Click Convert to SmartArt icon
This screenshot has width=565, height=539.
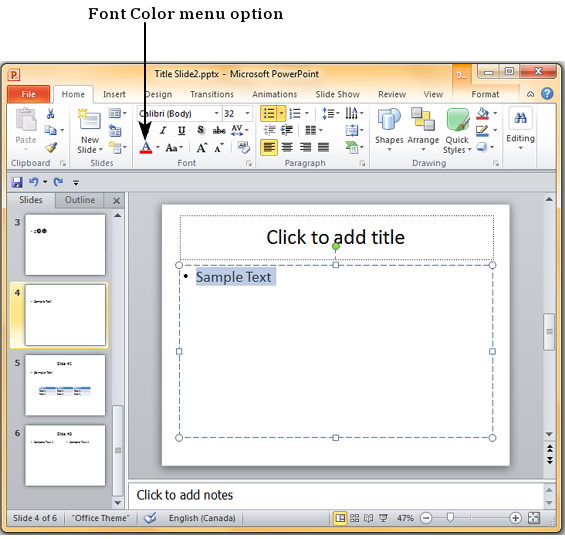pos(354,147)
